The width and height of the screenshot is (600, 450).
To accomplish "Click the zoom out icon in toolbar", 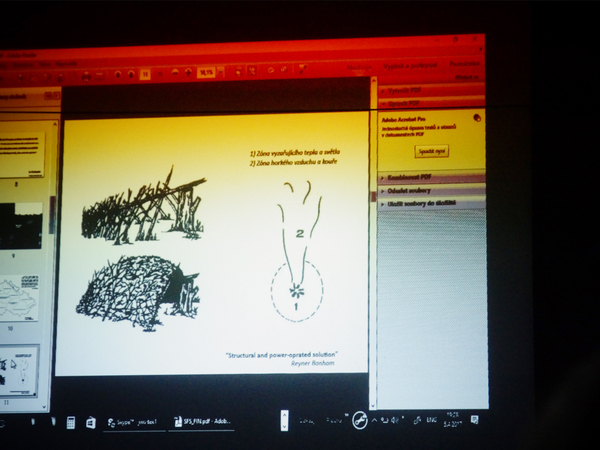I will click(174, 72).
